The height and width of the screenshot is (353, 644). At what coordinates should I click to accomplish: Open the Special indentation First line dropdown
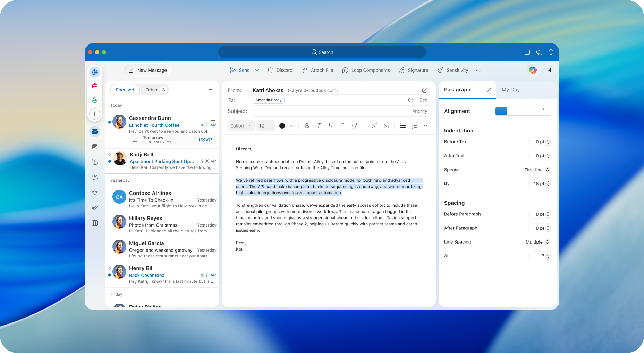tap(537, 170)
